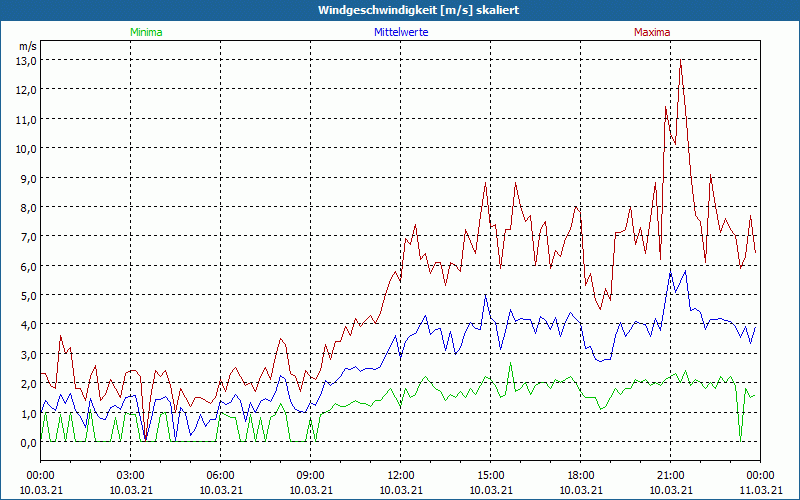This screenshot has width=800, height=500.
Task: Pick the 15:00 time axis label
Action: (x=490, y=475)
